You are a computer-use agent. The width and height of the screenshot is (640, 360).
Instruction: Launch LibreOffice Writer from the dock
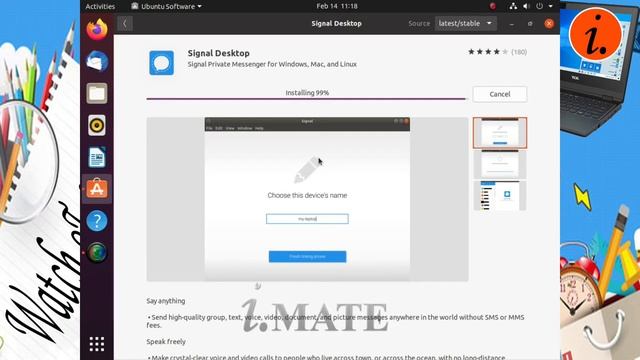(x=97, y=157)
